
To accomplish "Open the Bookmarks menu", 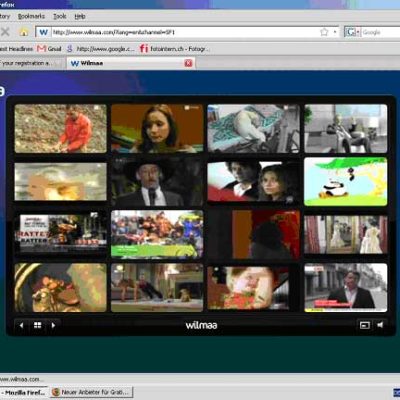I will [x=31, y=16].
